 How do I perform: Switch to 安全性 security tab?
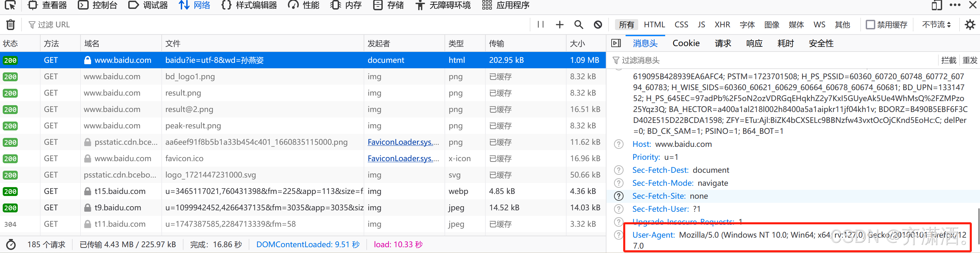point(821,43)
